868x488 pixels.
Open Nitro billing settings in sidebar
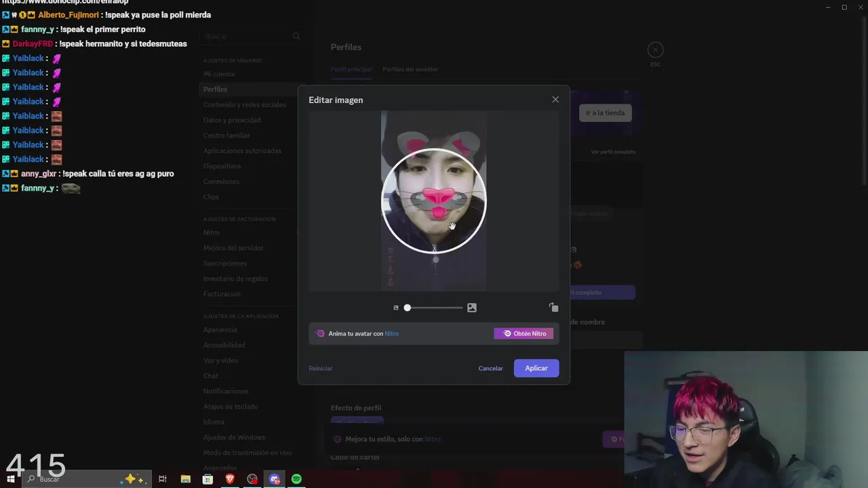[x=211, y=232]
